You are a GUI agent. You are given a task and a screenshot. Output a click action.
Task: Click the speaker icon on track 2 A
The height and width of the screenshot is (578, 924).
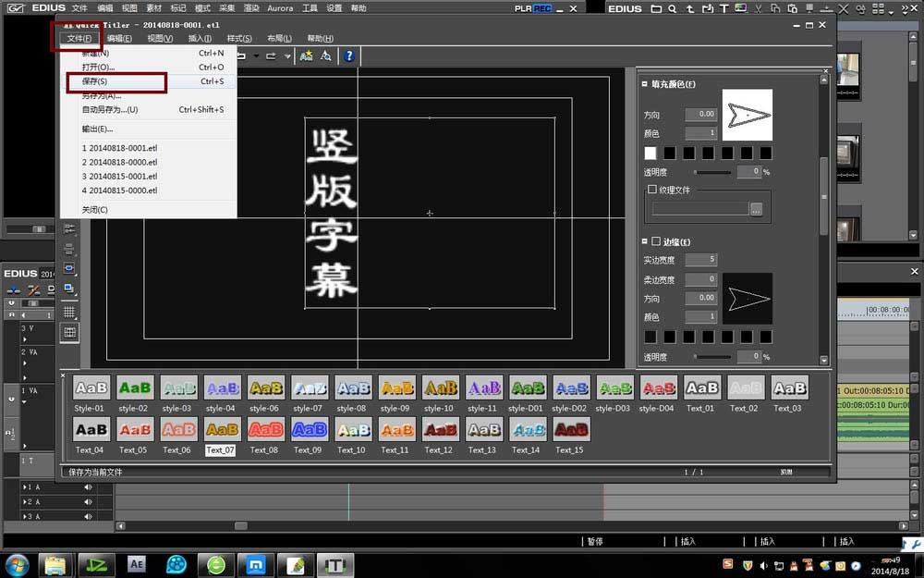(x=88, y=502)
